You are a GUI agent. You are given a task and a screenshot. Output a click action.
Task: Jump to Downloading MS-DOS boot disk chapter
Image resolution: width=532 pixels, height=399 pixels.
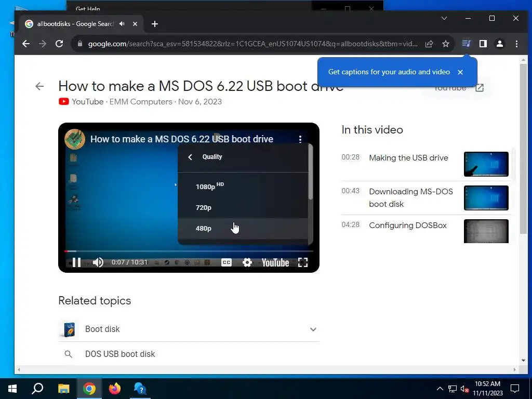pos(411,198)
